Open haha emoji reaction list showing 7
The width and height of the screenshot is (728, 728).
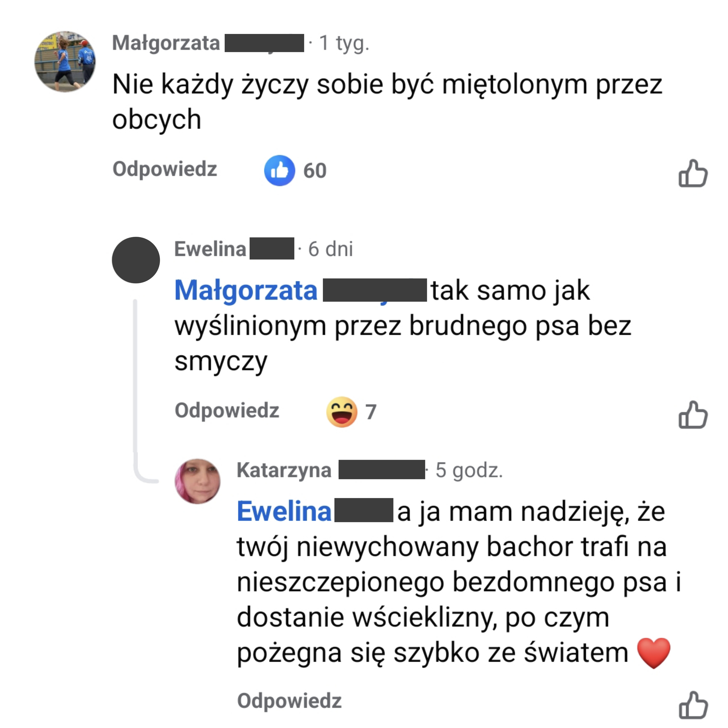point(351,412)
